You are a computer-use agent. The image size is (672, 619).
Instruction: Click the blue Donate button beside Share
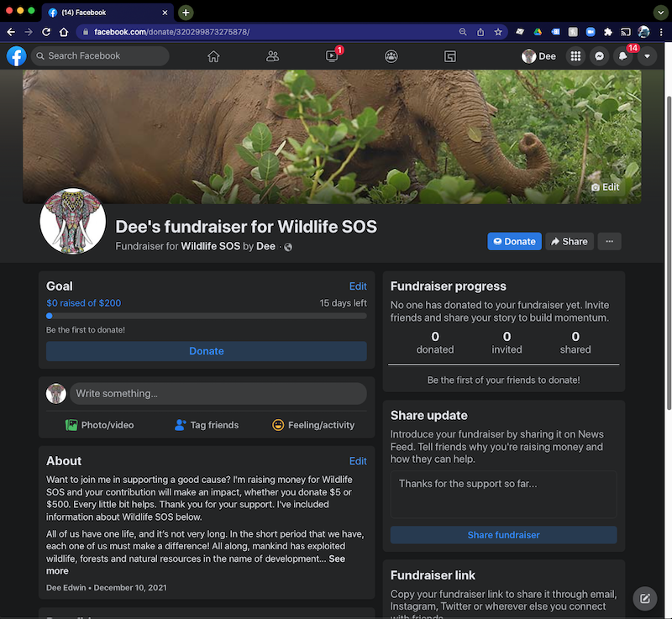(x=514, y=241)
